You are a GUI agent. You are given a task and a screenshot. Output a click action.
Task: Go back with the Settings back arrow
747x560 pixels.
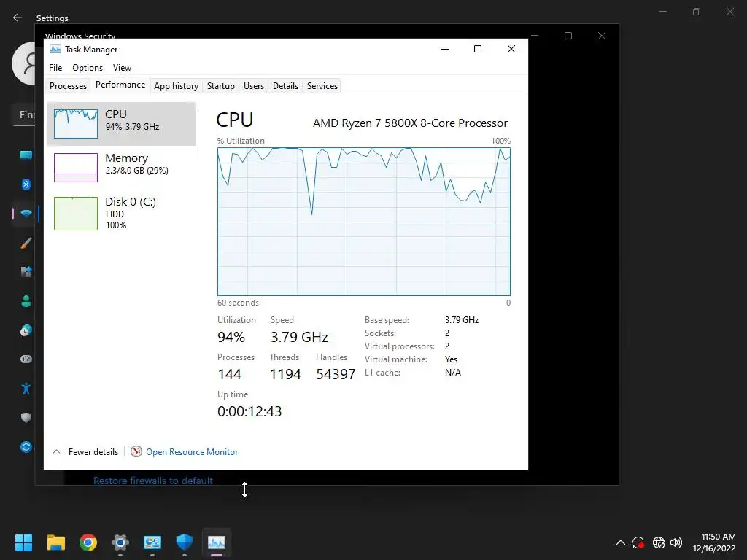point(18,17)
